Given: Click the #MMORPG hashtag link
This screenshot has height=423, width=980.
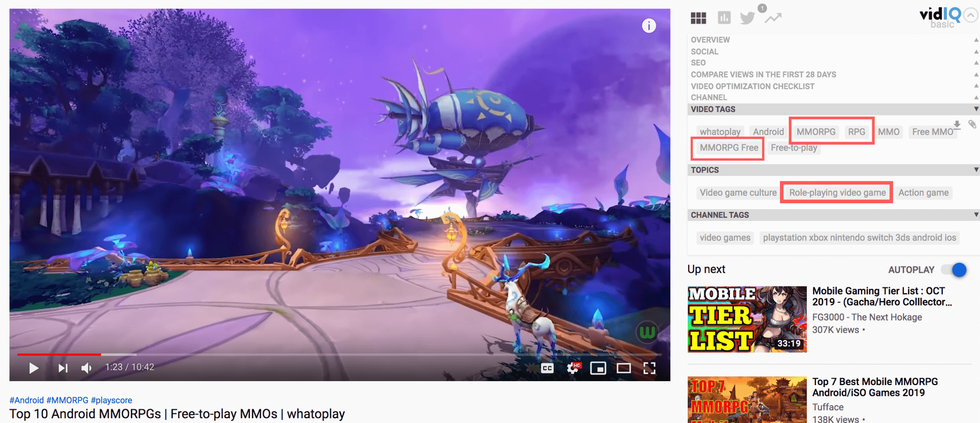Looking at the screenshot, I should (x=67, y=400).
